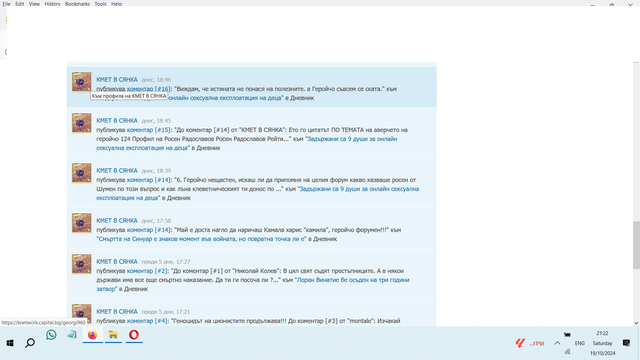Open коментар [#14] link in the 17:58 post

point(149,230)
